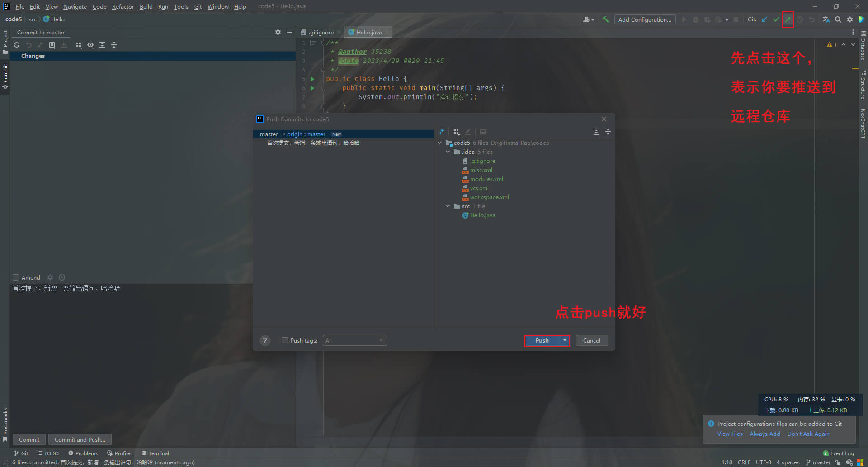Image resolution: width=868 pixels, height=467 pixels.
Task: Open the File menu
Action: pyautogui.click(x=20, y=6)
